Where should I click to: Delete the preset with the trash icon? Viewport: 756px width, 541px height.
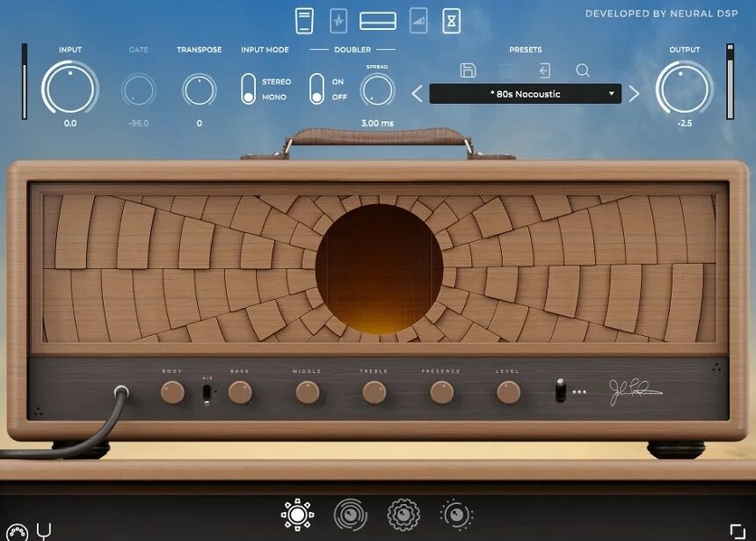(505, 71)
